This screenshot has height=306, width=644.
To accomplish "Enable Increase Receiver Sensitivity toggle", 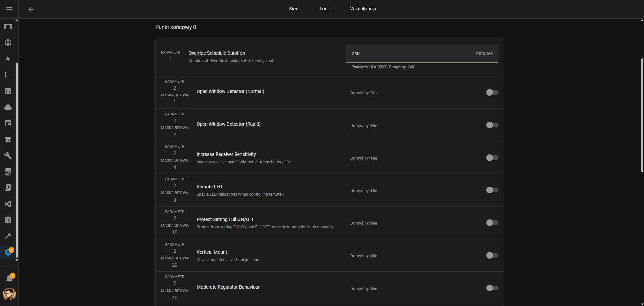I will coord(492,158).
